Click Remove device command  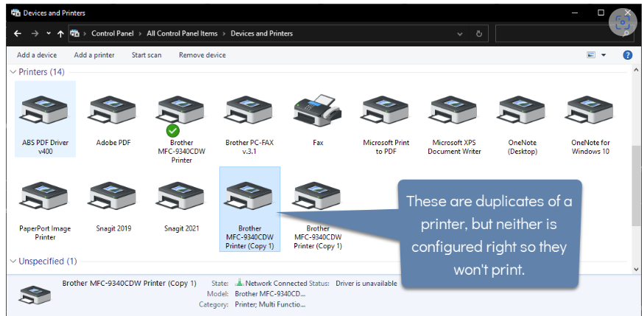click(x=202, y=55)
